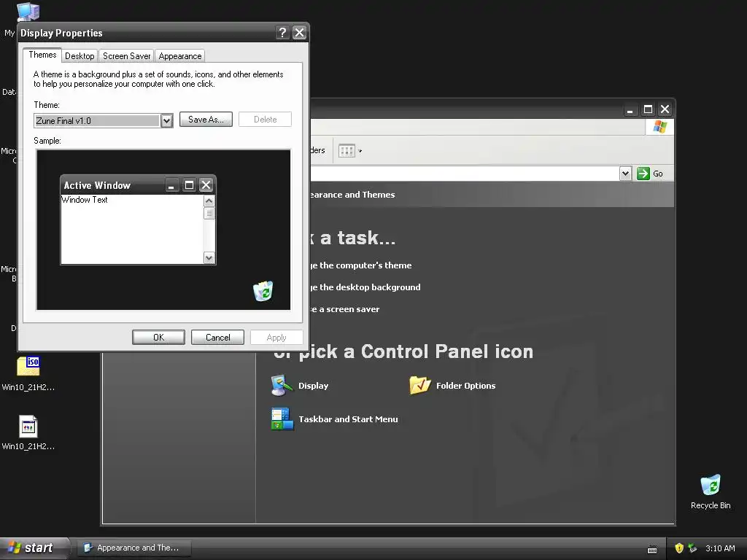Image resolution: width=747 pixels, height=560 pixels.
Task: Click the address bar field
Action: coord(465,174)
